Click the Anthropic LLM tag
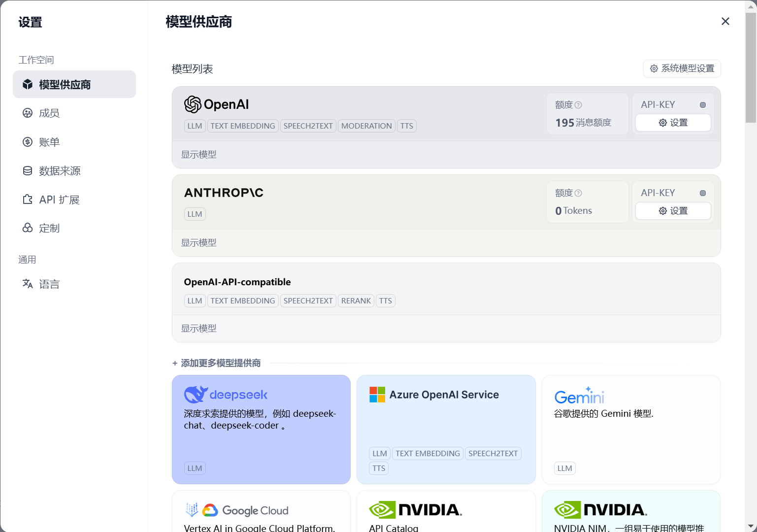Image resolution: width=757 pixels, height=532 pixels. click(x=195, y=214)
